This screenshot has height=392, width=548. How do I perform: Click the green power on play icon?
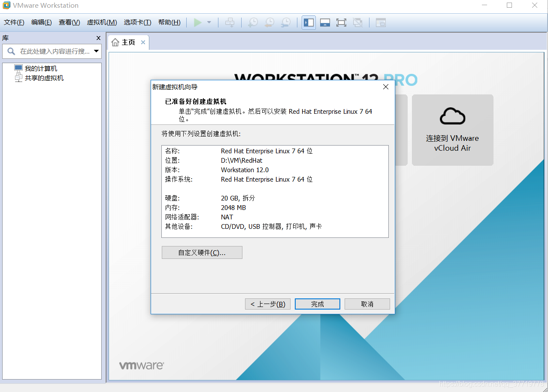tap(197, 22)
